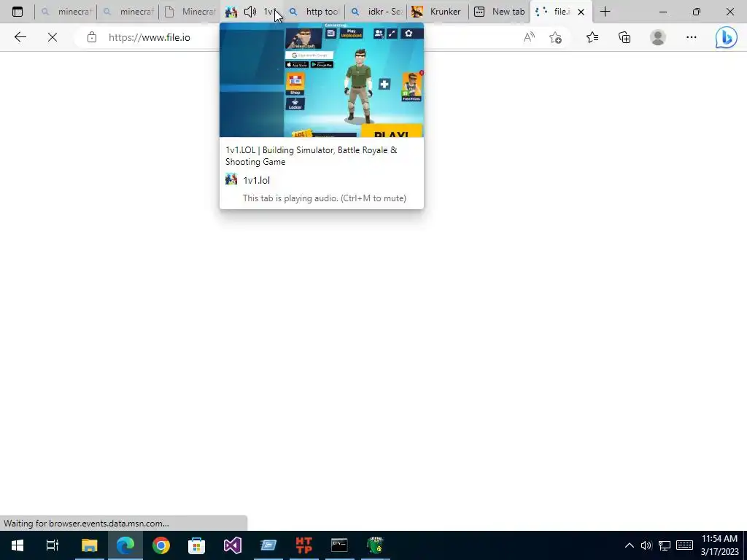The height and width of the screenshot is (560, 747).
Task: Switch to the Minecraft document tab
Action: coord(190,12)
